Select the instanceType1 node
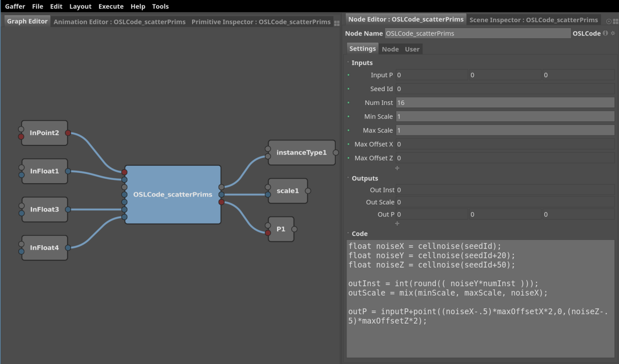This screenshot has height=364, width=619. [301, 152]
